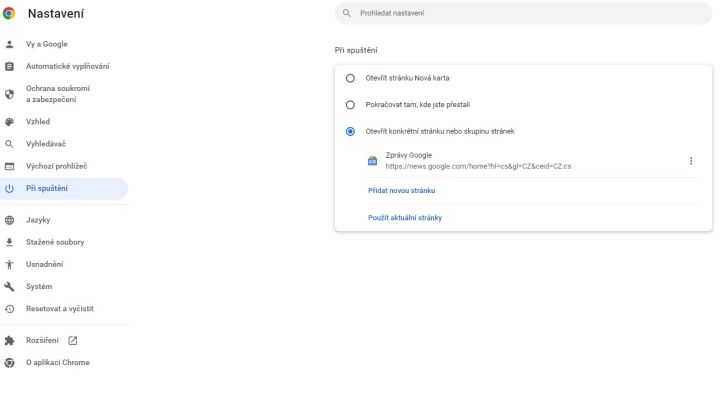Open three-dot menu for Zprávy Google
The height and width of the screenshot is (410, 724).
click(691, 161)
